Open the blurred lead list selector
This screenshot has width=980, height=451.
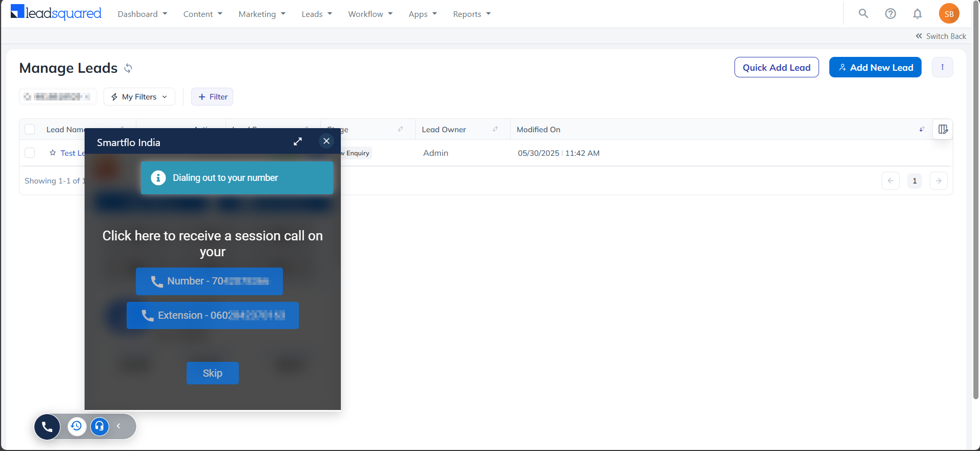pyautogui.click(x=57, y=97)
